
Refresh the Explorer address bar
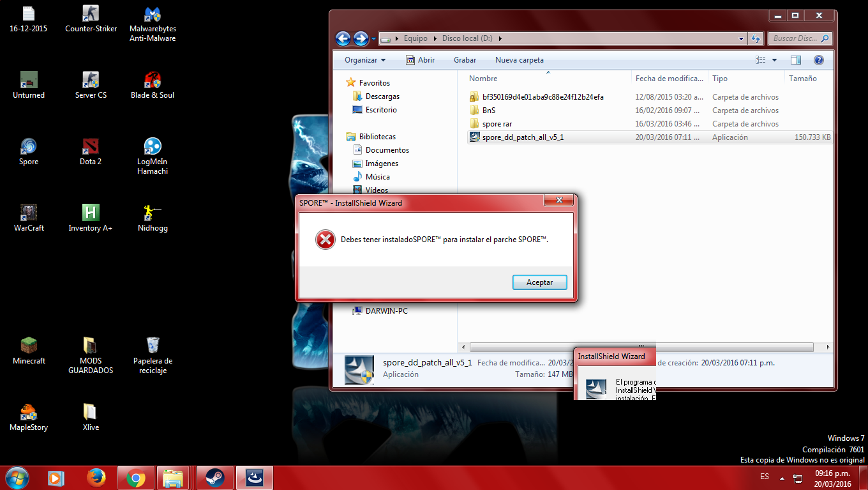click(x=756, y=38)
